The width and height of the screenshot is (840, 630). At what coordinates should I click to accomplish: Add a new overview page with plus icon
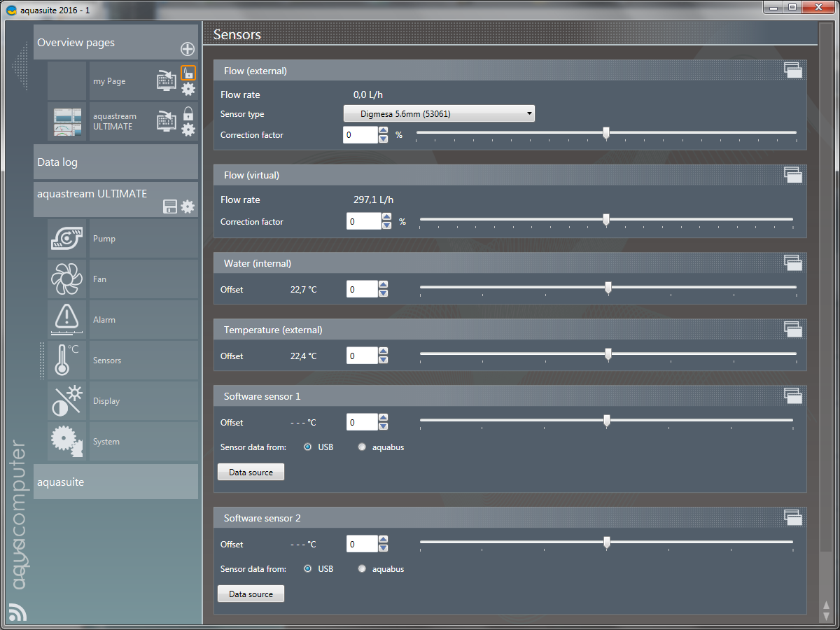188,49
